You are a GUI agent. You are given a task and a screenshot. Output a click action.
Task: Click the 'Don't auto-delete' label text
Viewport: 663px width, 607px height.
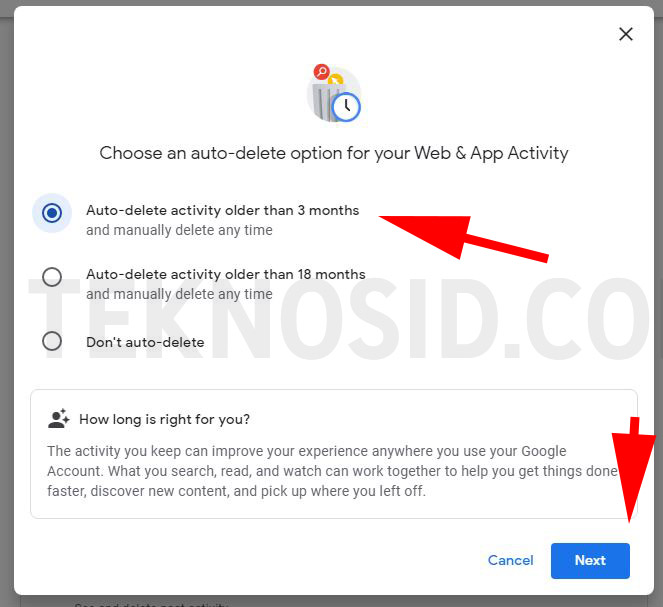145,342
